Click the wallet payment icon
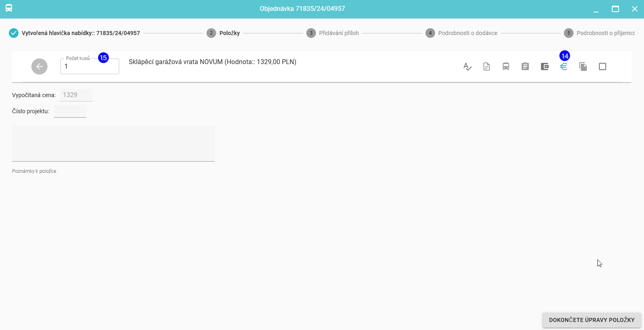This screenshot has height=330, width=644. (544, 66)
